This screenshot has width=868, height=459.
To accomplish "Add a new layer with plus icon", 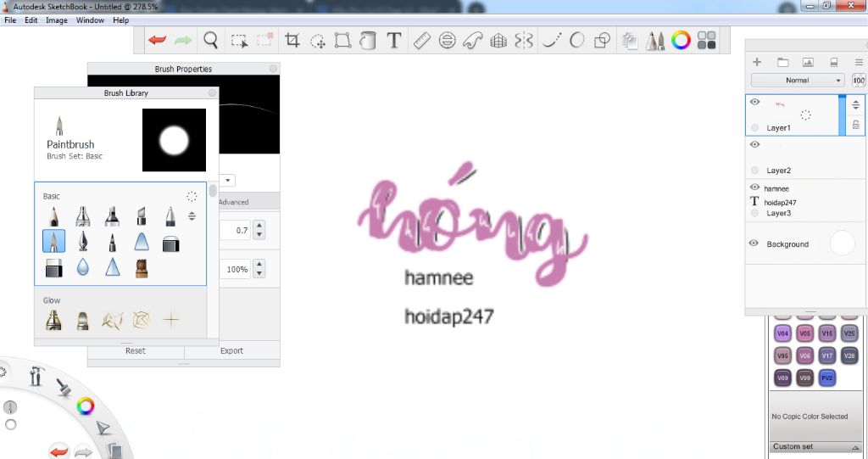I will tap(757, 62).
